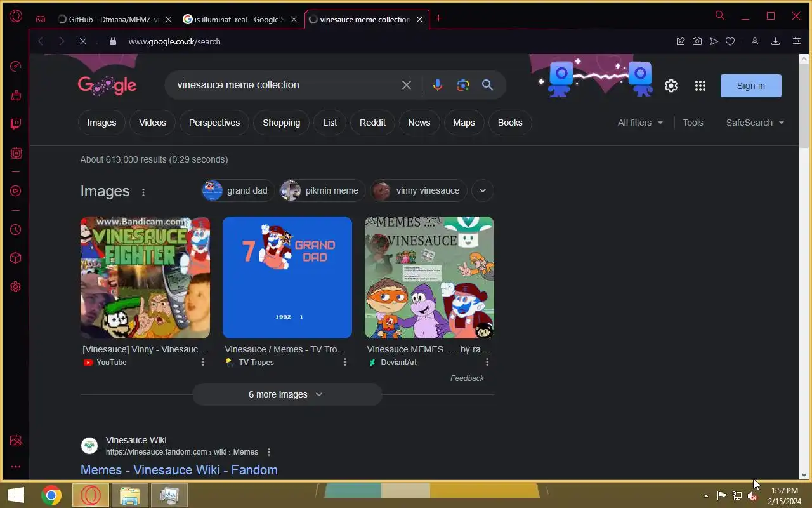Screen dimensions: 812x508
Task: Click the send flow arrow icon
Action: (714, 41)
